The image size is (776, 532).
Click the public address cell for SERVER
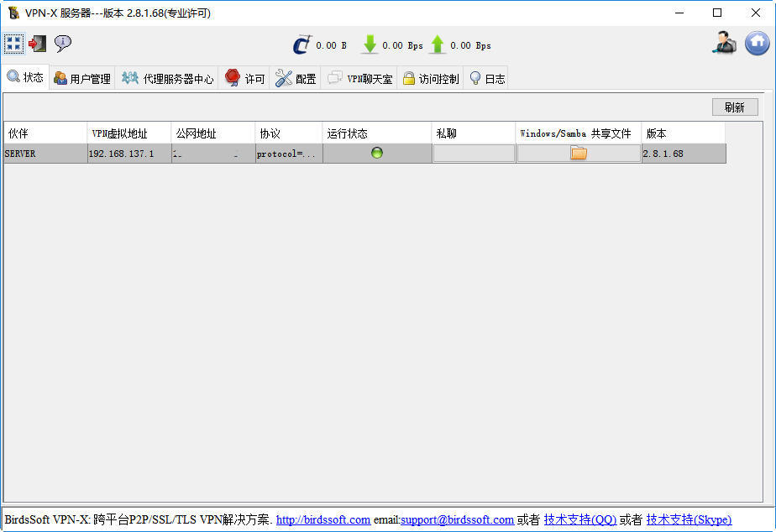pos(213,154)
